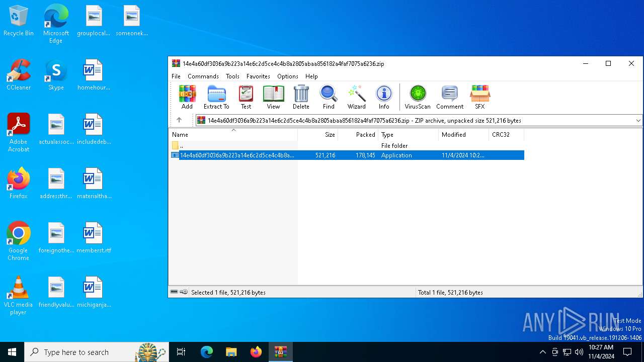Start VirusScan on the archive
This screenshot has height=362, width=644.
click(418, 97)
